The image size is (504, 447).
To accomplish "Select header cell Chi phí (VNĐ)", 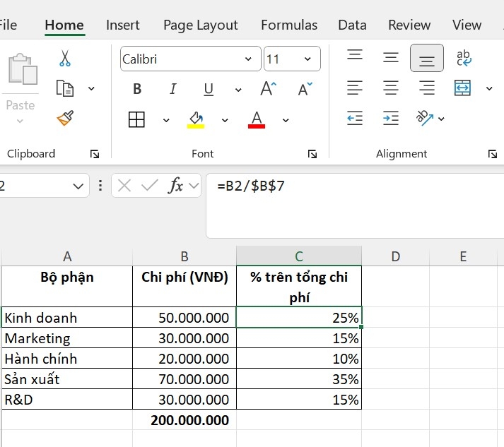I will point(184,287).
